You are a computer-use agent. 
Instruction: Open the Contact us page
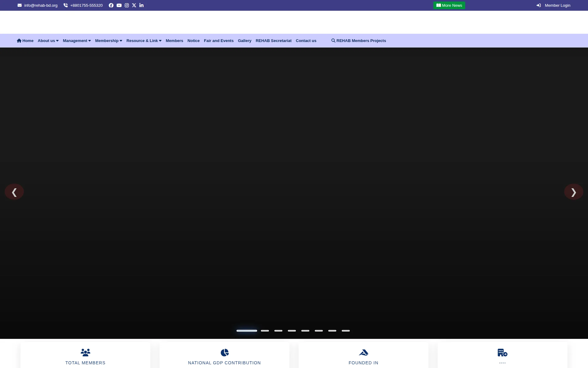306,40
